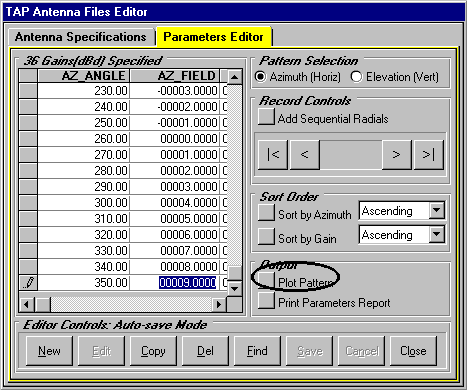Click the Find button

[257, 351]
